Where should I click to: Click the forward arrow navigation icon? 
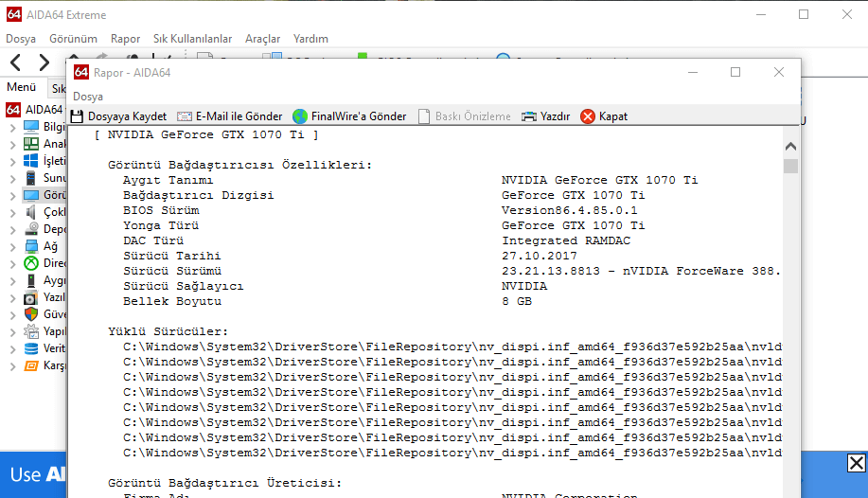tap(44, 63)
